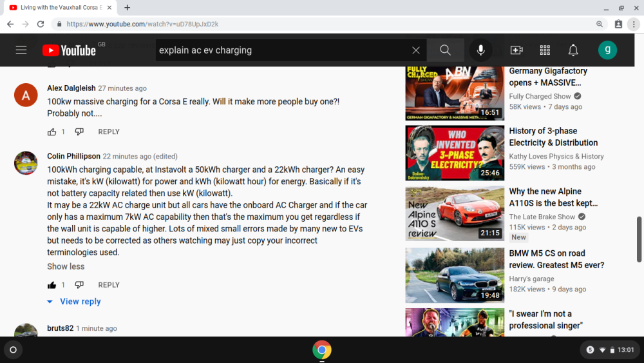Start voice search with microphone
The width and height of the screenshot is (644, 363).
pos(480,50)
